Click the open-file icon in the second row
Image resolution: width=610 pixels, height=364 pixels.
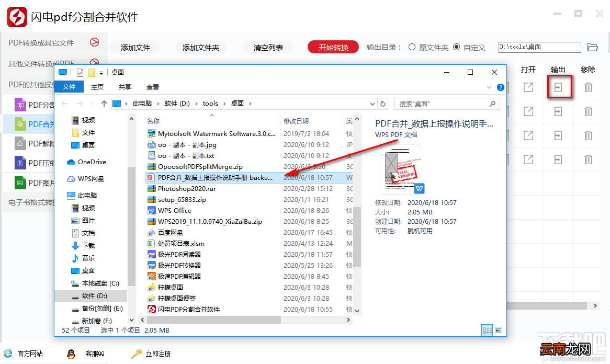(528, 111)
